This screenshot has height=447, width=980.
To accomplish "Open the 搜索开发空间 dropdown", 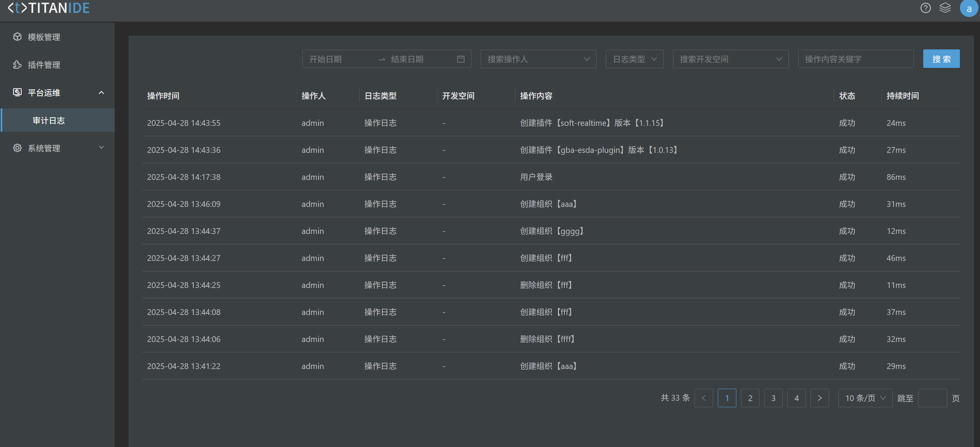I will click(x=730, y=59).
